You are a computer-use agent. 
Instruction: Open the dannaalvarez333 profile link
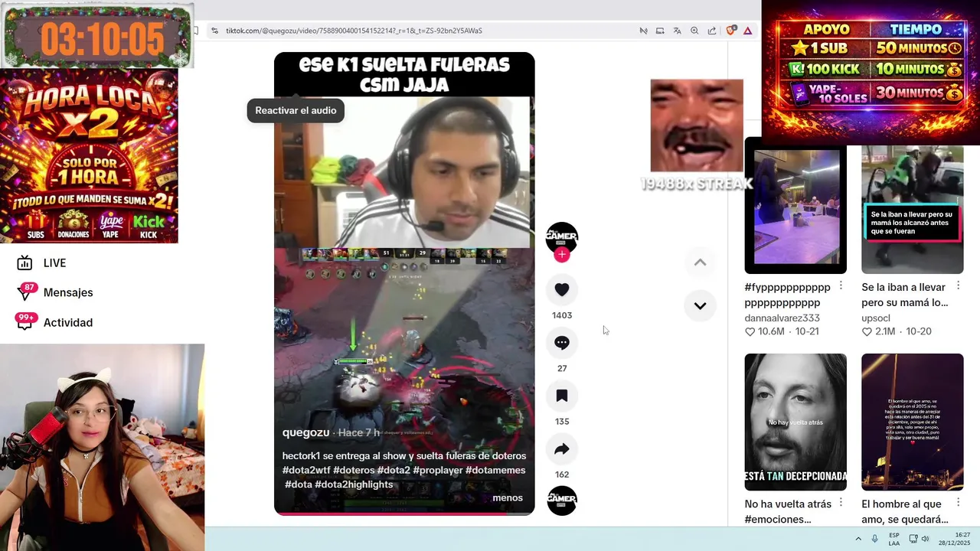point(782,318)
